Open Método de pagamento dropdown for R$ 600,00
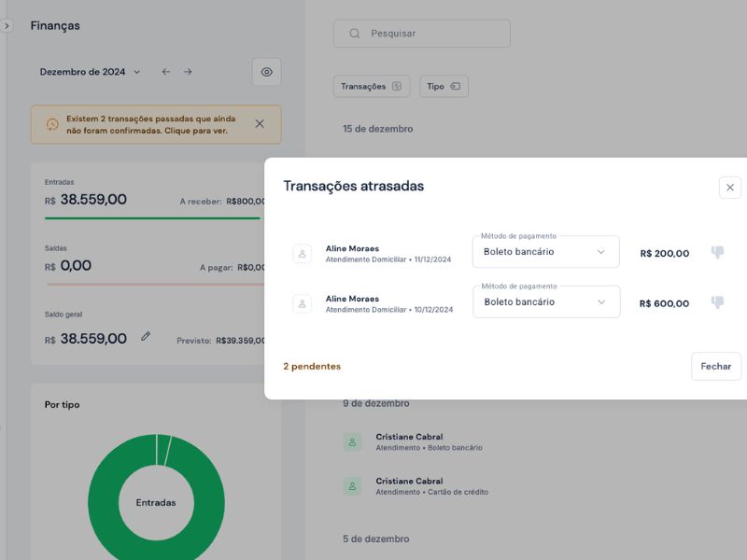 pos(545,301)
